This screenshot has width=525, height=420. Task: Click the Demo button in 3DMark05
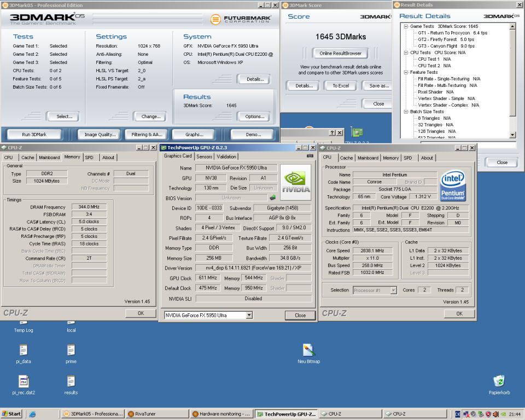coord(253,135)
